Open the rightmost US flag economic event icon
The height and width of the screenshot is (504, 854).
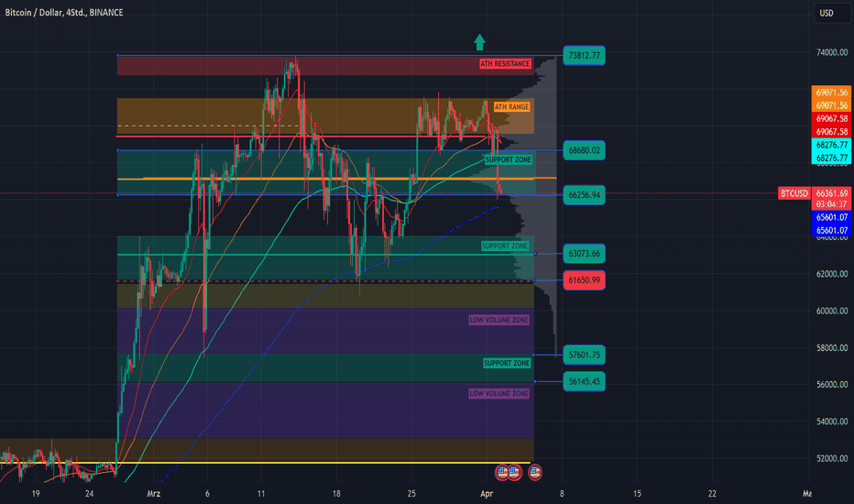pyautogui.click(x=534, y=472)
